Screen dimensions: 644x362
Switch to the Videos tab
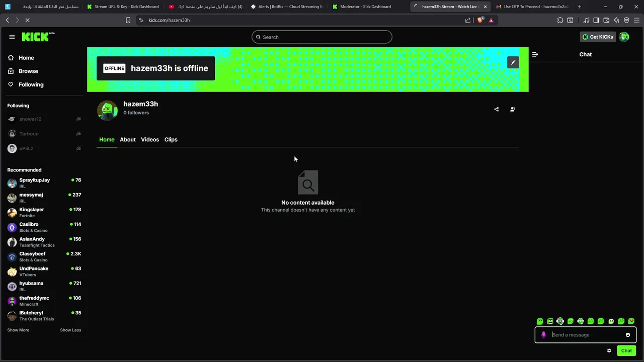point(150,140)
